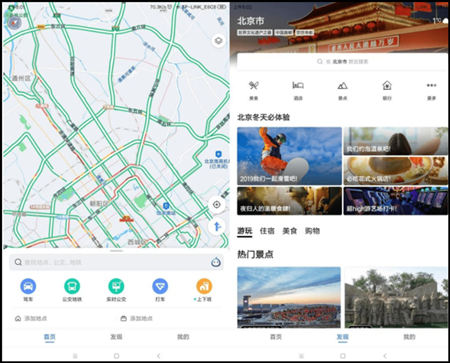This screenshot has width=450, height=363.
Task: Open the arcade game hall card
Action: click(x=396, y=201)
